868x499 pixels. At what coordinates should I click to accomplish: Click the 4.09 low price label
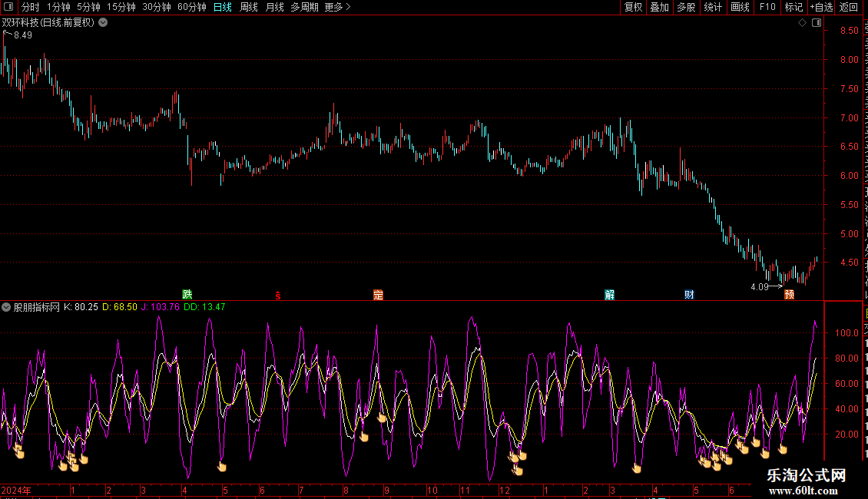pyautogui.click(x=760, y=286)
